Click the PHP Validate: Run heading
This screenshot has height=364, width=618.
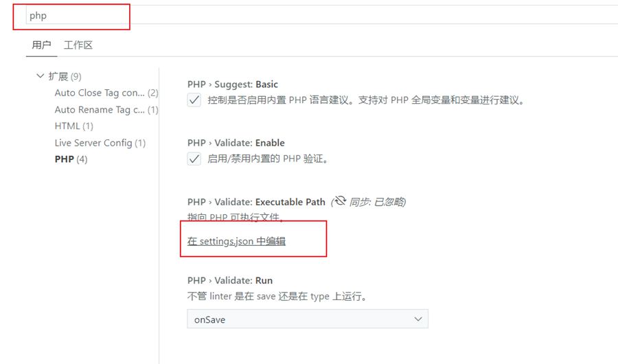click(230, 280)
